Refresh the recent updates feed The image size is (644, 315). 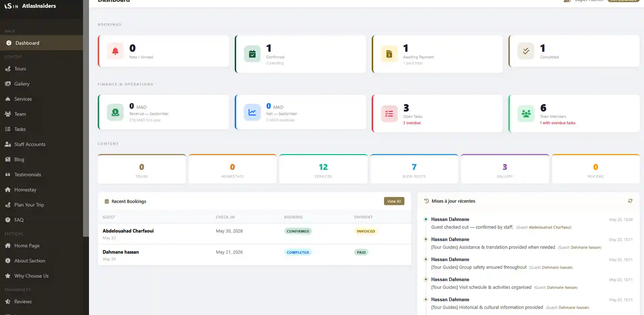(630, 201)
